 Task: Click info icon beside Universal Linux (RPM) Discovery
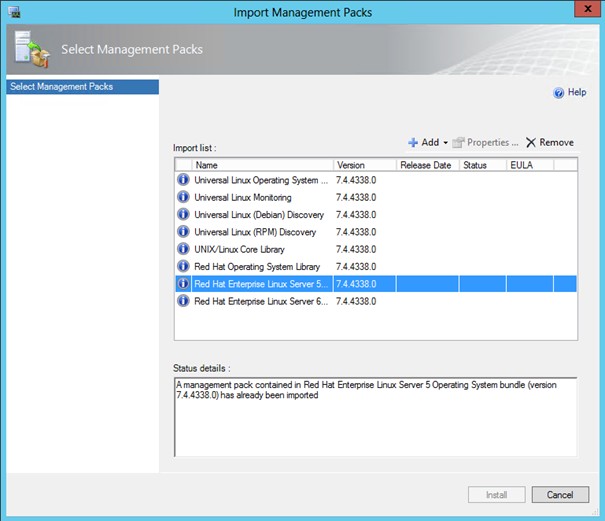pyautogui.click(x=183, y=232)
